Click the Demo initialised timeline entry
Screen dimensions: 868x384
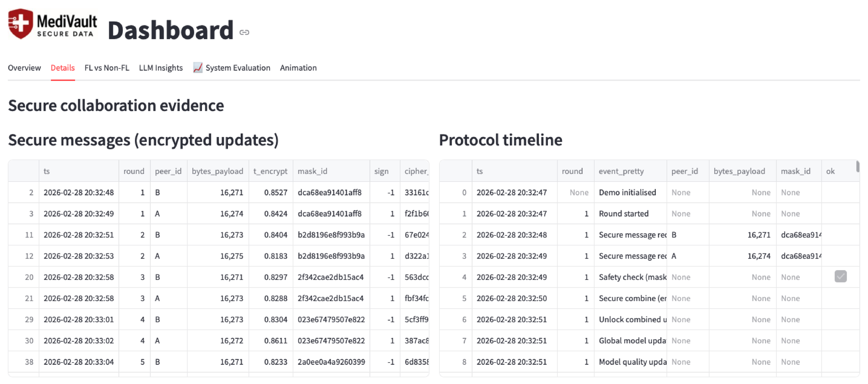(x=627, y=192)
